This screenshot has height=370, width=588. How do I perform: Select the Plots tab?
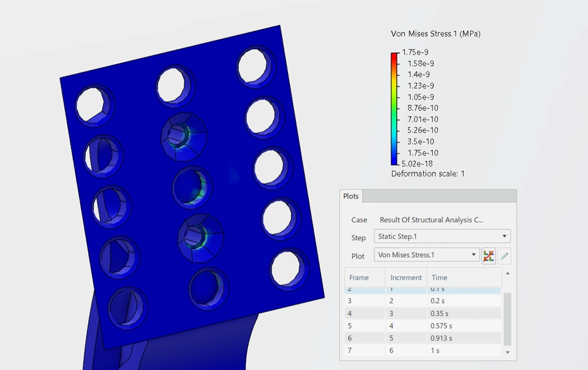351,196
